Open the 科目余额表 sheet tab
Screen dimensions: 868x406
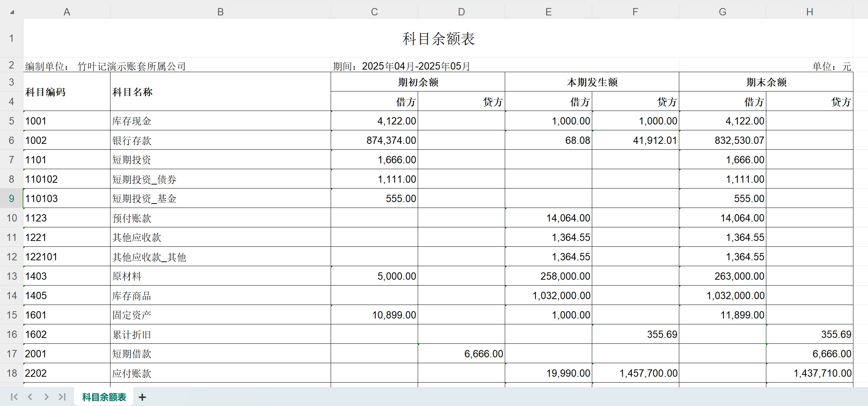(104, 397)
